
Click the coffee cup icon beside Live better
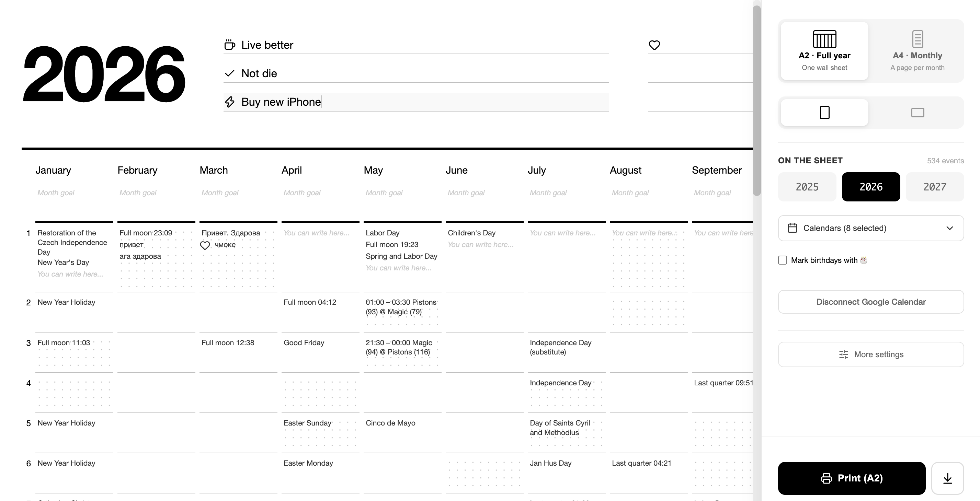click(229, 45)
